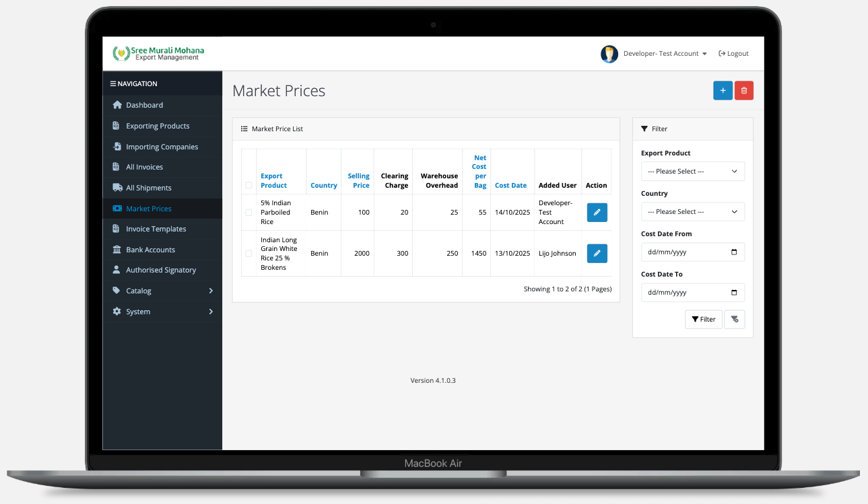Click the Filter button to apply filters
868x504 pixels.
703,319
